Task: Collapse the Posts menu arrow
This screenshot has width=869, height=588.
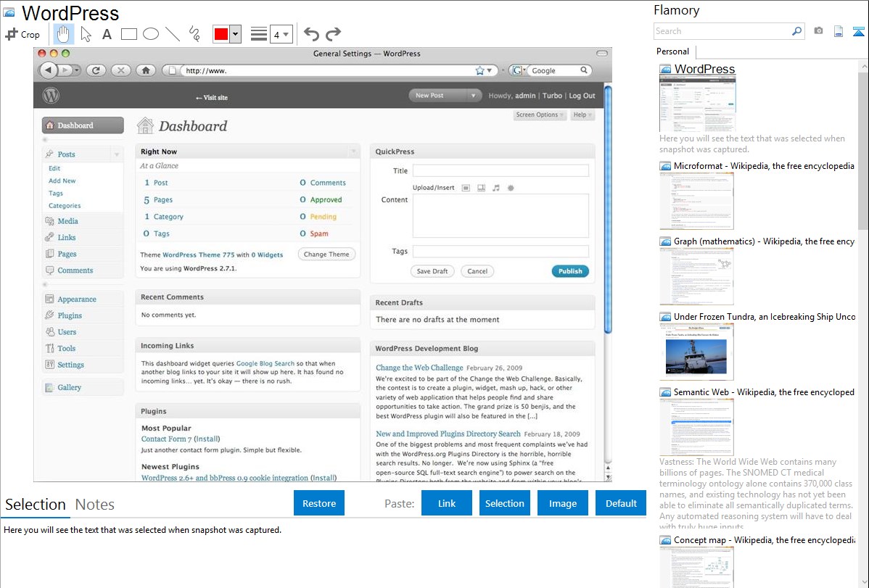Action: tap(116, 154)
